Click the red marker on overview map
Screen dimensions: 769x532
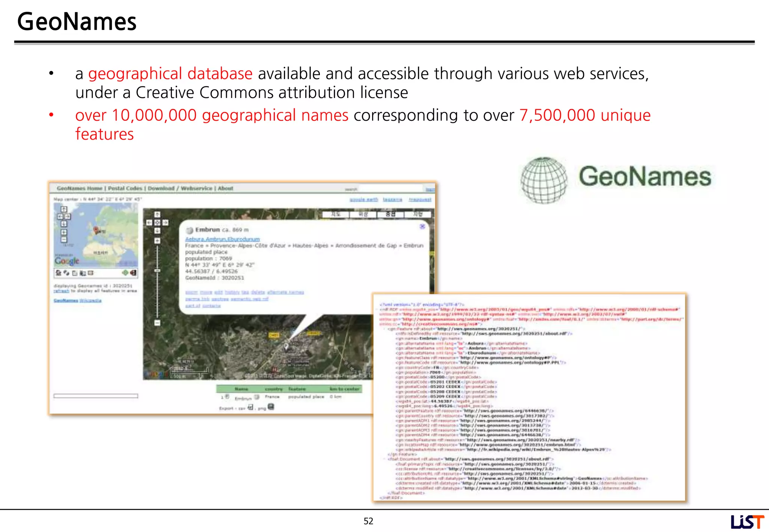96,230
